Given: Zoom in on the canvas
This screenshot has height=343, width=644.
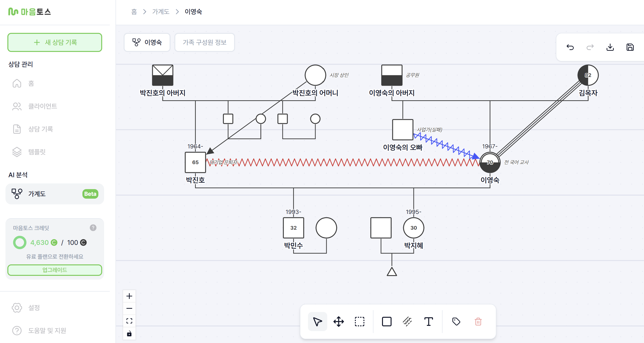Looking at the screenshot, I should pyautogui.click(x=129, y=296).
